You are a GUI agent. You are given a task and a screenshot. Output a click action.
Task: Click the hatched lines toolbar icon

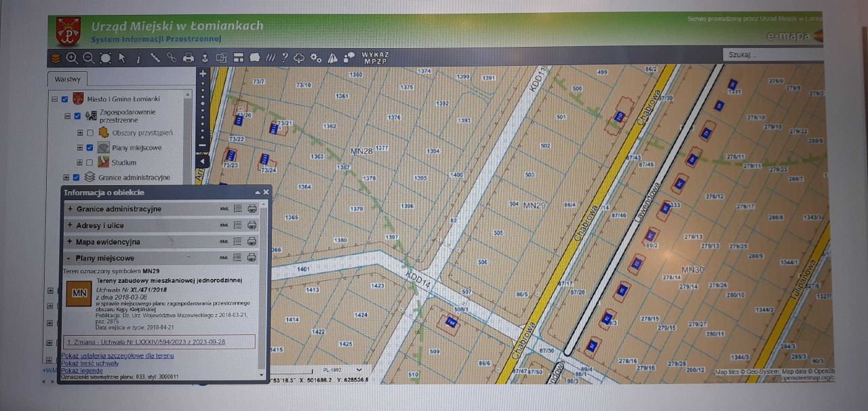(x=271, y=58)
